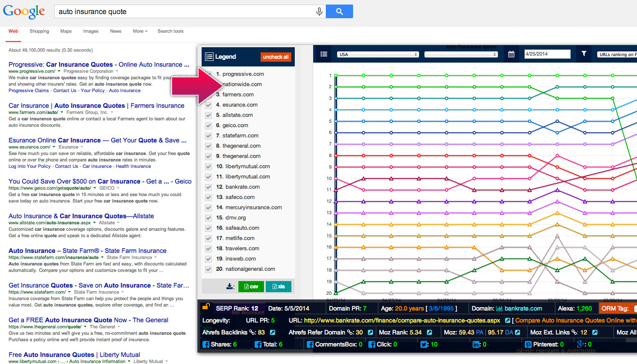Open the list menu icon above the chart
Viewport: 637px width, 364px height.
click(324, 54)
